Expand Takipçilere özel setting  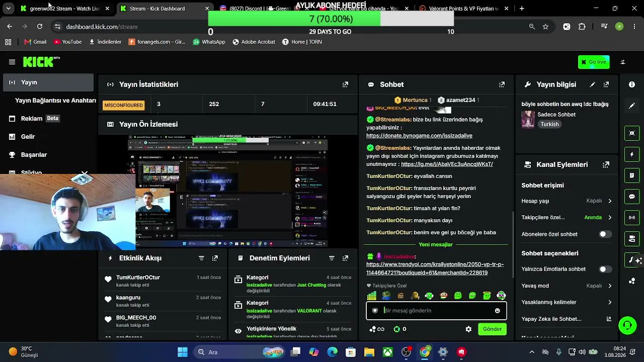coord(567,218)
